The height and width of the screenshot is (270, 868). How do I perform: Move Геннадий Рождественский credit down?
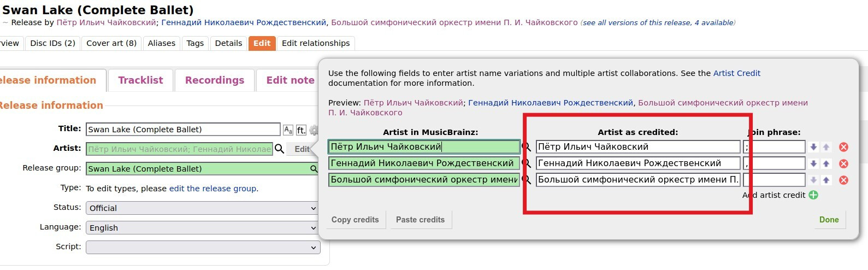point(813,163)
